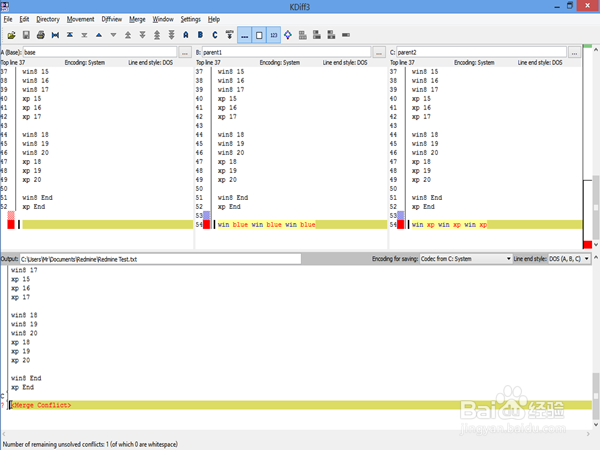Open the Window menu
The width and height of the screenshot is (600, 450).
click(x=163, y=19)
